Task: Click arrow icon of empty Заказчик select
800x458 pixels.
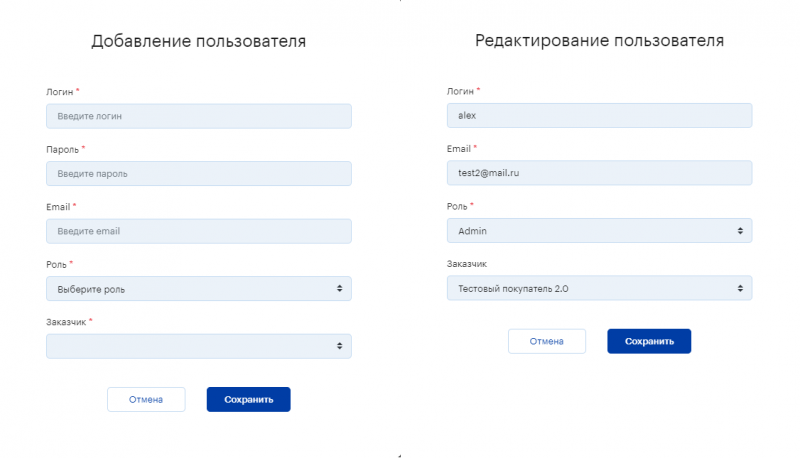Action: tap(339, 346)
